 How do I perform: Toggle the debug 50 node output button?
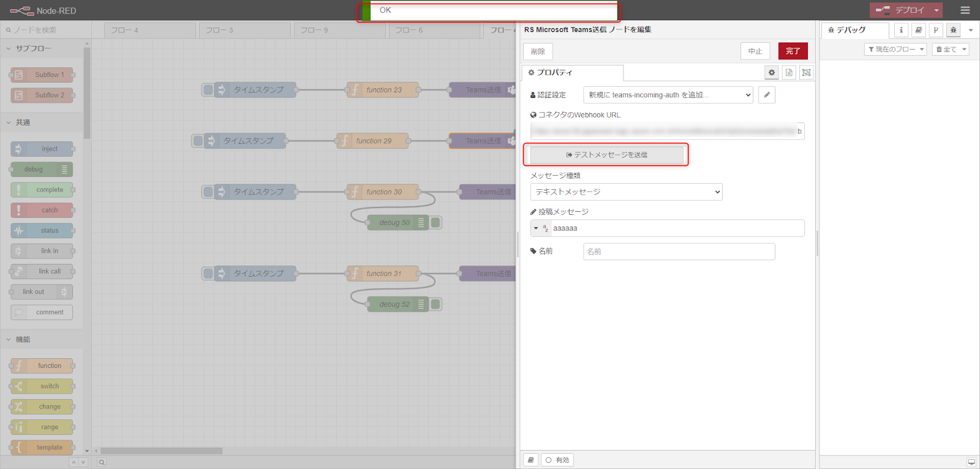pyautogui.click(x=435, y=223)
